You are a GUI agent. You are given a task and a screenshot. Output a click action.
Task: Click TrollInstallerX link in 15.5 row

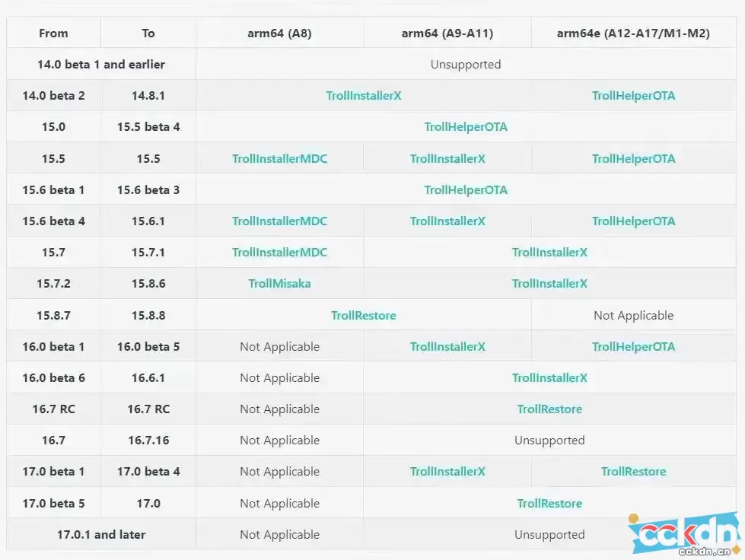pos(447,159)
